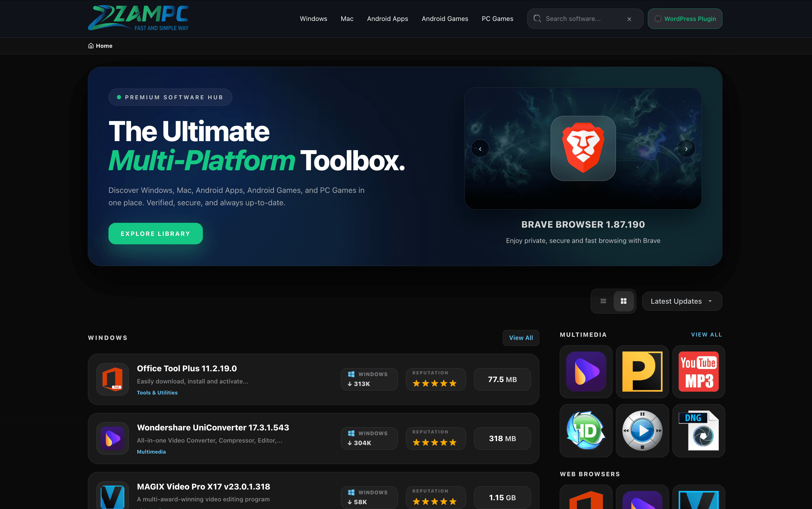Viewport: 812px width, 509px height.
Task: Open the yellow P icon in Multimedia
Action: pos(642,372)
